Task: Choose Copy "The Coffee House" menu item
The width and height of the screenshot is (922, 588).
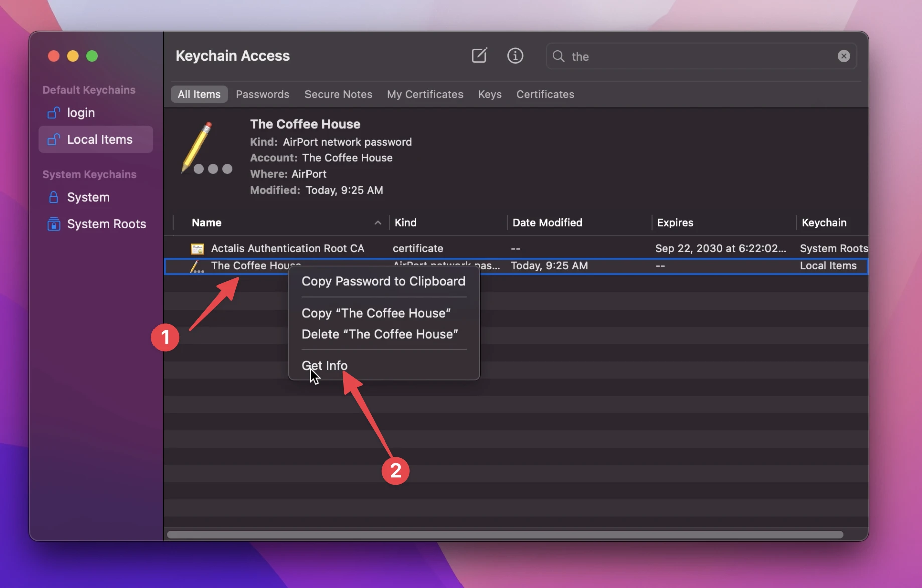Action: [376, 313]
